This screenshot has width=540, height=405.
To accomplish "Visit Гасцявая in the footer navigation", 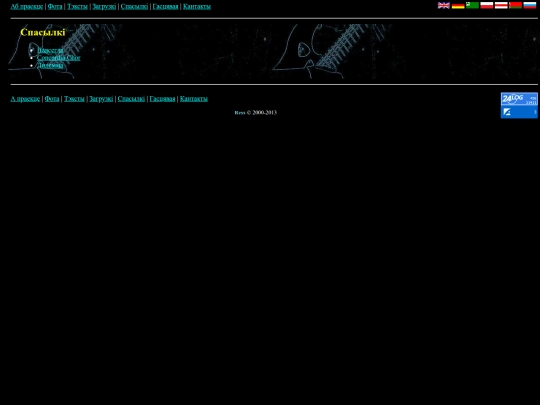I will pos(162,99).
